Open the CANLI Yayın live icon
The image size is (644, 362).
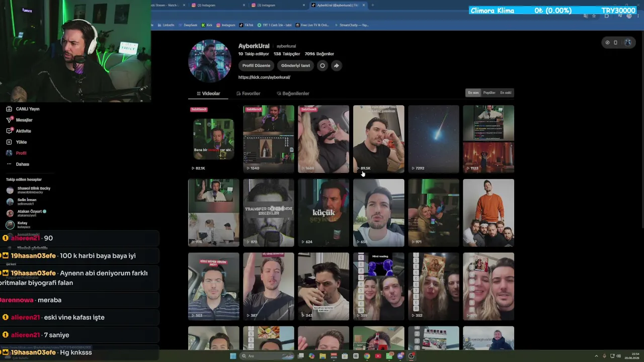click(x=9, y=109)
